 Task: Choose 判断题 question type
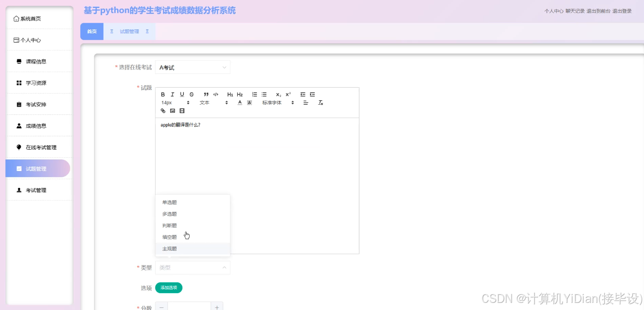(169, 225)
